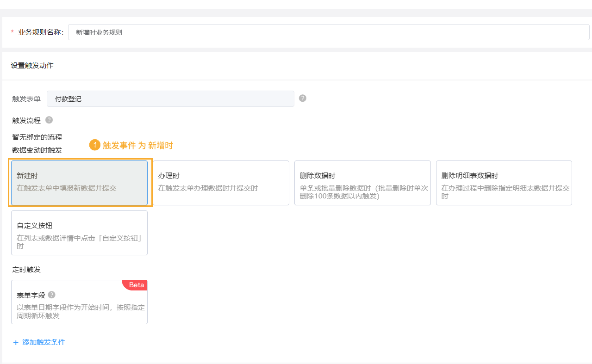Click the 添加触发条件 link

tap(44, 342)
